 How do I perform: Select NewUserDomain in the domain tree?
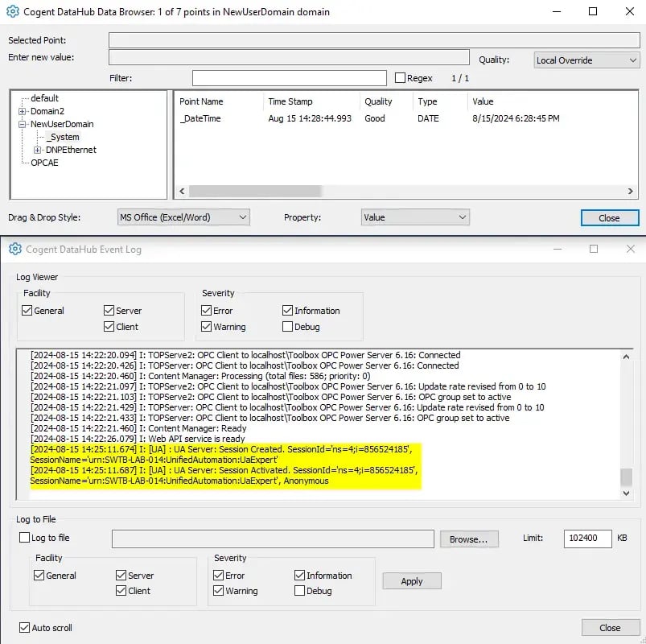click(x=60, y=124)
